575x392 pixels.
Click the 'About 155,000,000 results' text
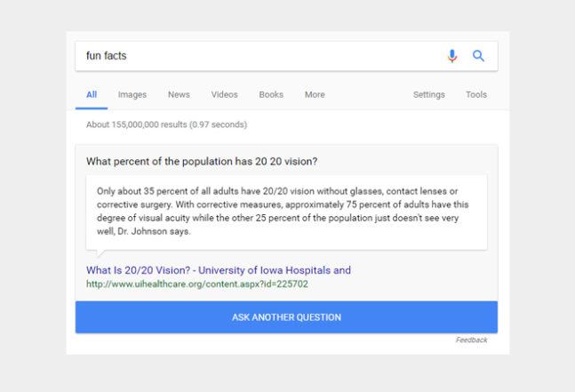[x=166, y=124]
